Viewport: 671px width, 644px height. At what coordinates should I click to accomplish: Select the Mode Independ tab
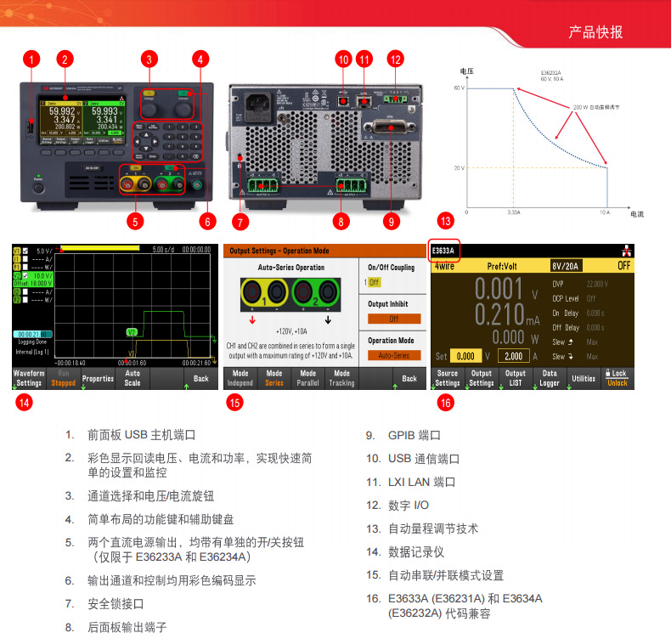pos(240,378)
